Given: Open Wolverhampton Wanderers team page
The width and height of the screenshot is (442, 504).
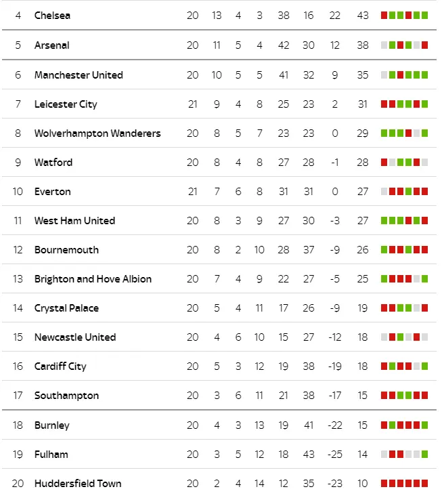Looking at the screenshot, I should 97,133.
